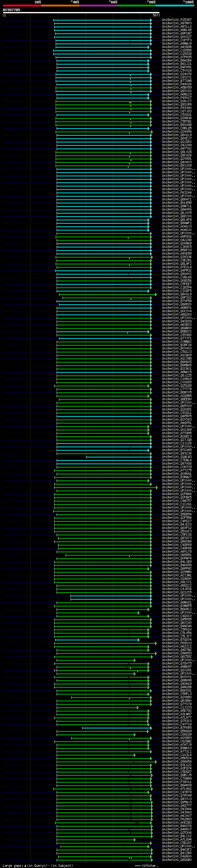
Task: Select hit label UniRef100_A2V883
Action: pyautogui.click(x=177, y=738)
